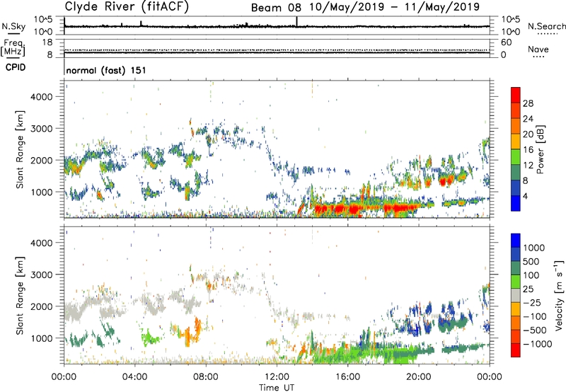
Task: Click the '25' label on Velocity color bar
Action: (528, 289)
